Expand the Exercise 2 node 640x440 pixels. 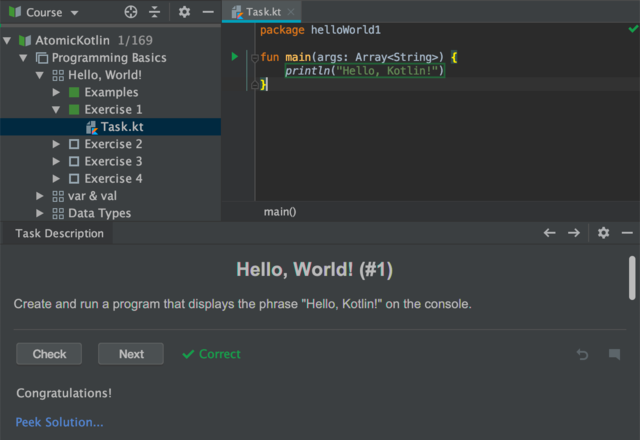pos(56,144)
